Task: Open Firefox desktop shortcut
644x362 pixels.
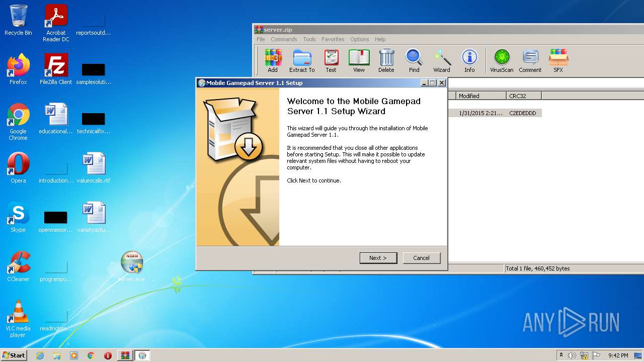Action: pos(18,69)
